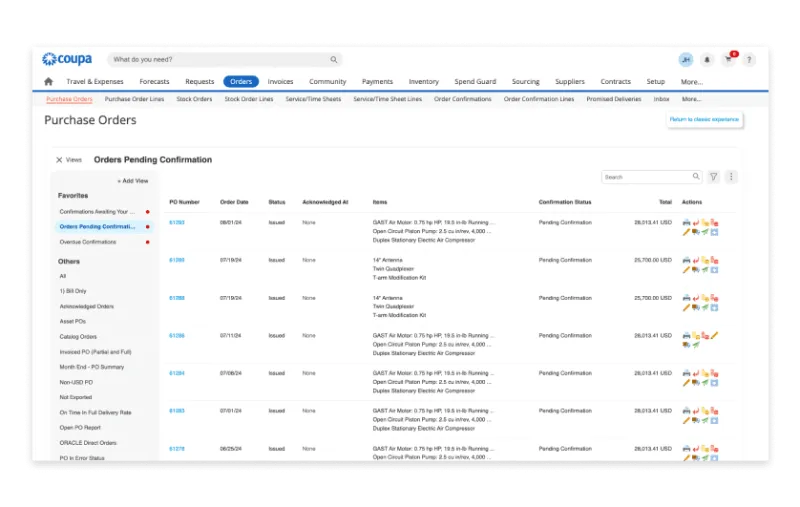Click the yellow lock icon for 08/01/24 order
The width and height of the screenshot is (800, 507).
click(x=705, y=222)
